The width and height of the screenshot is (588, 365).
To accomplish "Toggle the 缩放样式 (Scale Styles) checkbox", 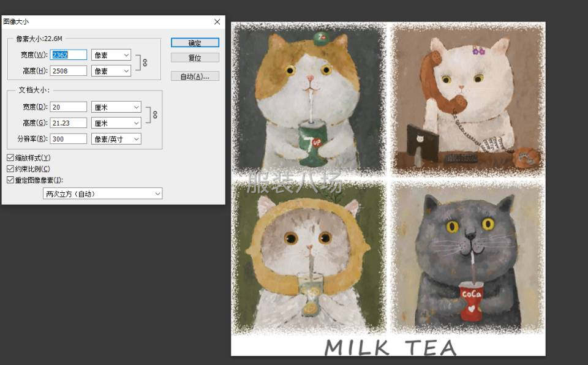I will point(10,158).
